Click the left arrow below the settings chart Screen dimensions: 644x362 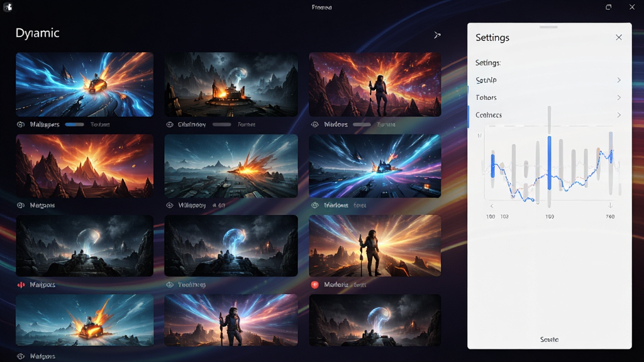pyautogui.click(x=492, y=206)
